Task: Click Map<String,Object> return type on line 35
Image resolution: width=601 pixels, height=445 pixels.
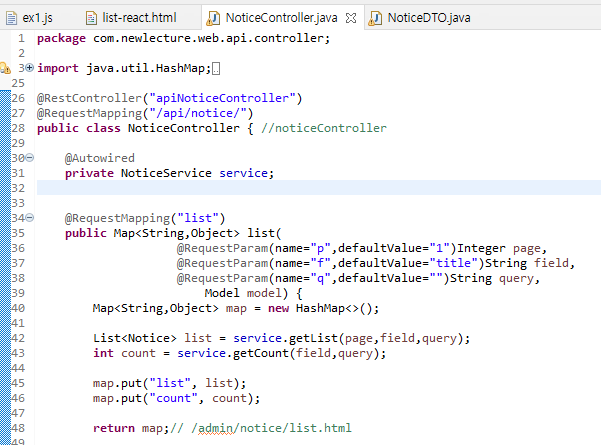Action: (x=176, y=233)
